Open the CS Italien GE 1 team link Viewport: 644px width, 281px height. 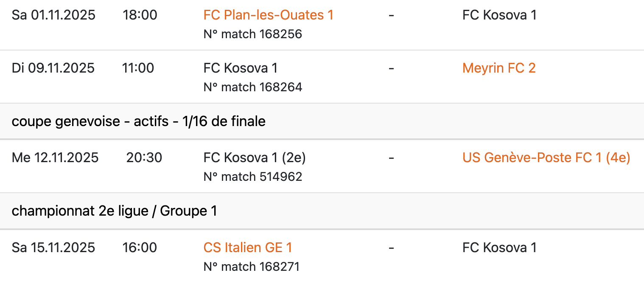point(248,247)
